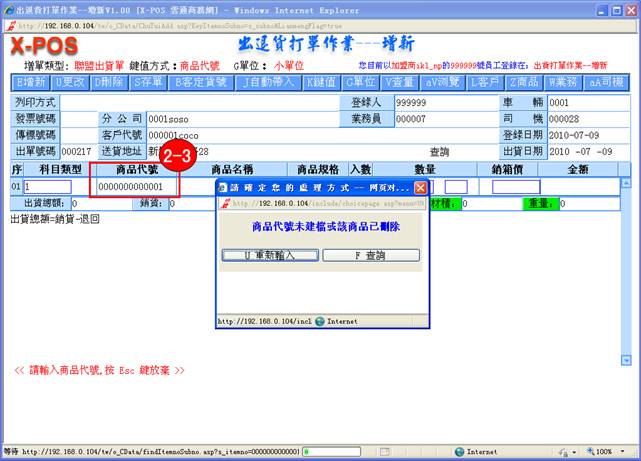
Task: Select the Z商品 product toolbar button
Action: click(526, 81)
